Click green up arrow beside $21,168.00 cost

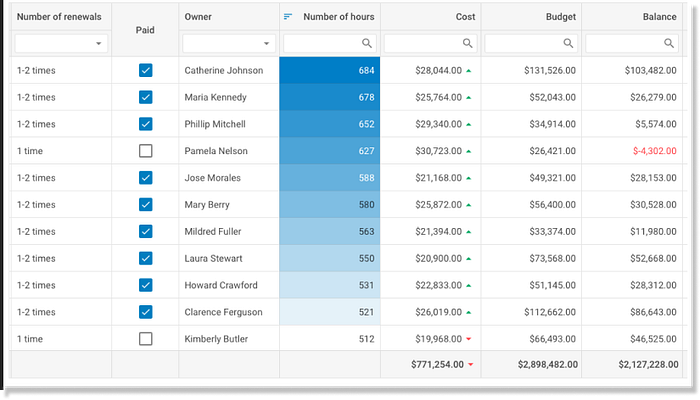tap(469, 178)
